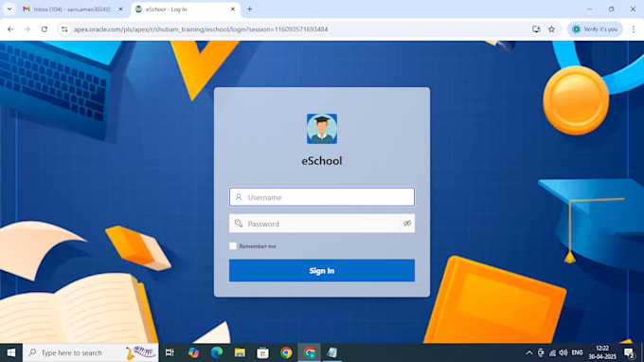Image resolution: width=644 pixels, height=362 pixels.
Task: Click the eSchool graduate logo image
Action: tap(322, 129)
